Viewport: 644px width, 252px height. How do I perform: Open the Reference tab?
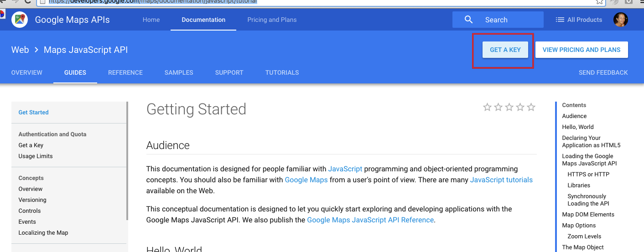[x=125, y=72]
